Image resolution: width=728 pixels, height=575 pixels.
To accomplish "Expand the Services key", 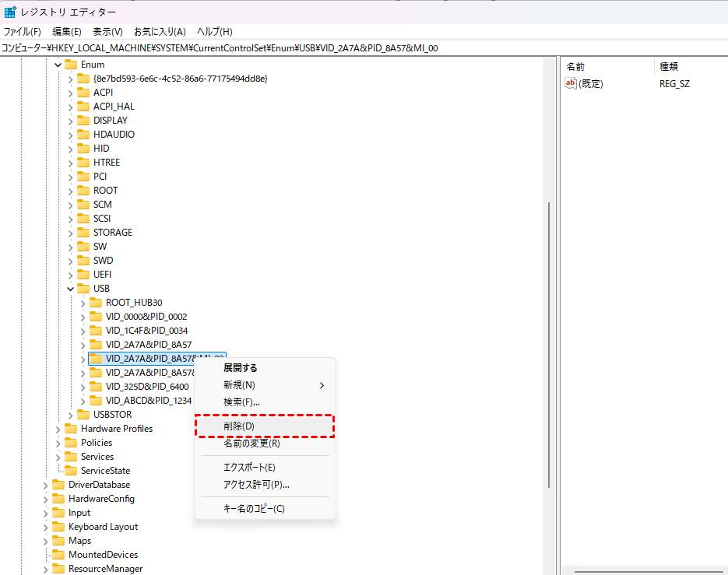I will pyautogui.click(x=58, y=457).
